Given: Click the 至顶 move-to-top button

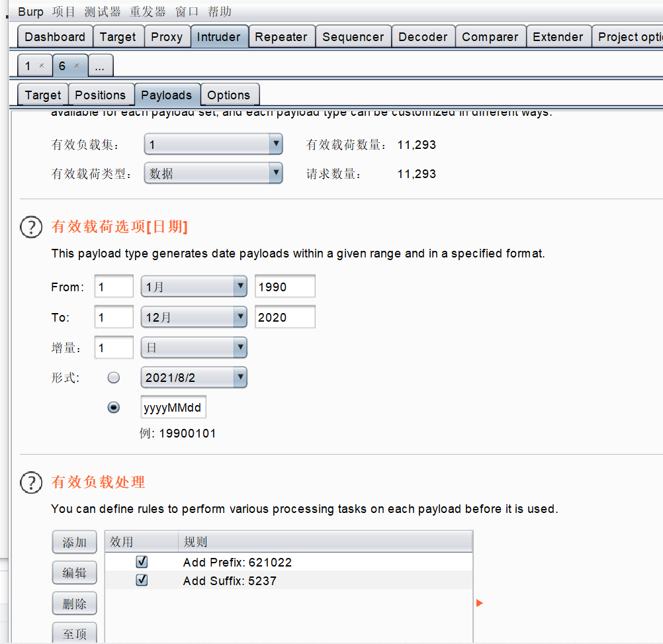Looking at the screenshot, I should click(74, 633).
